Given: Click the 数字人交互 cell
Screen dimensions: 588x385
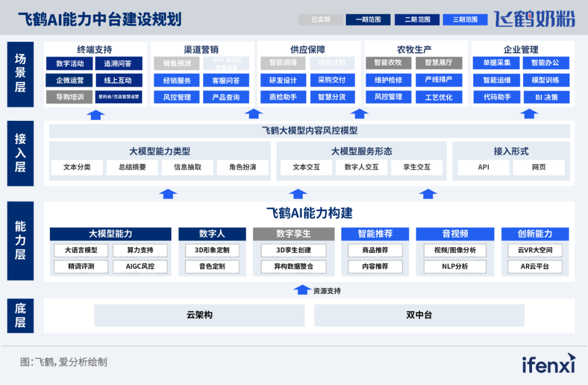Looking at the screenshot, I should pyautogui.click(x=362, y=167).
